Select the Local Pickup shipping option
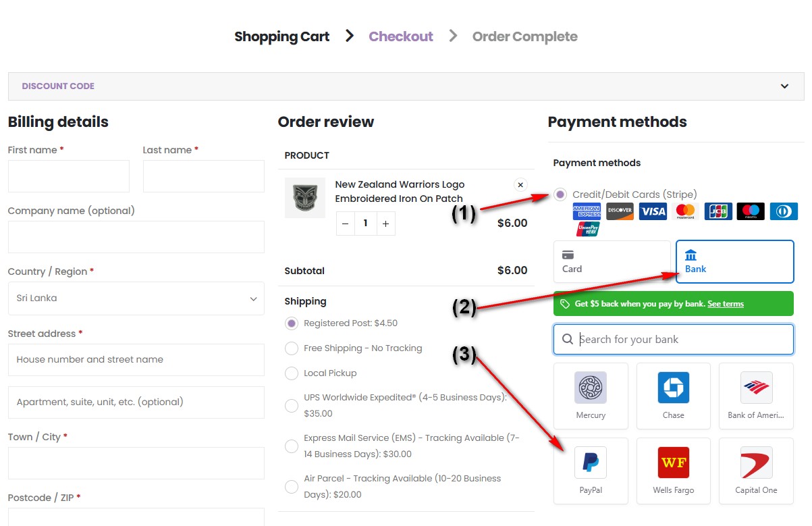 click(x=292, y=373)
